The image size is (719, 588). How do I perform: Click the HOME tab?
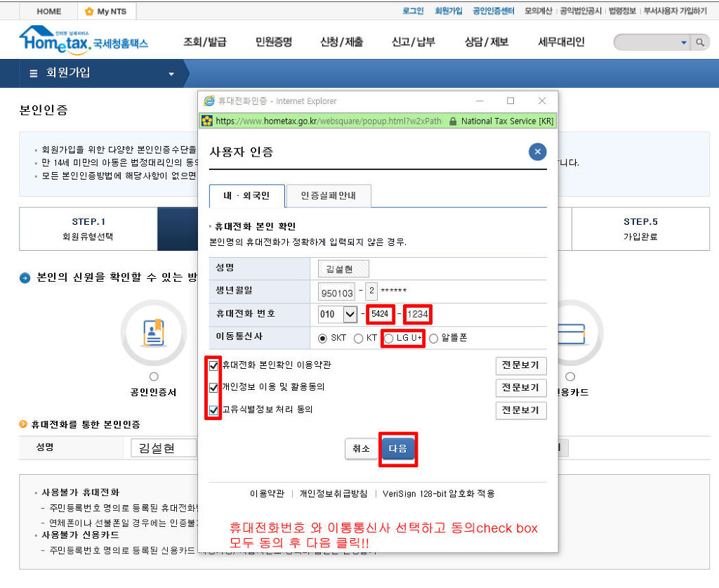[x=49, y=11]
